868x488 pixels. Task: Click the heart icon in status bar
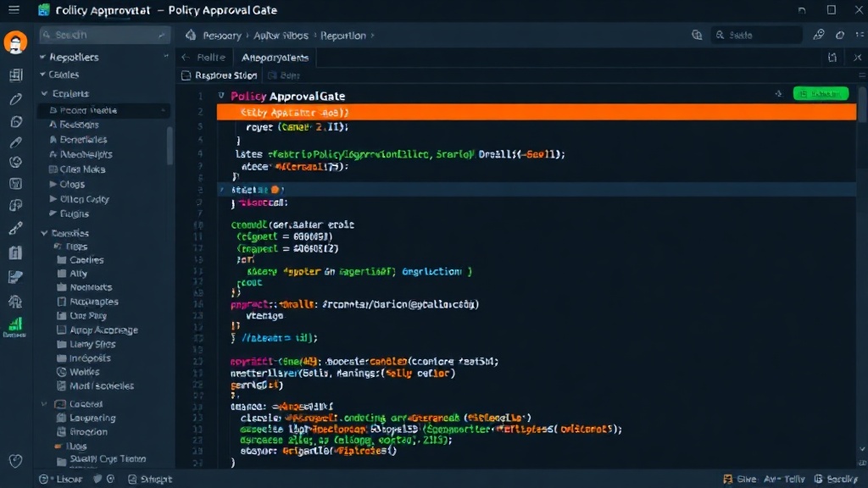click(x=97, y=480)
